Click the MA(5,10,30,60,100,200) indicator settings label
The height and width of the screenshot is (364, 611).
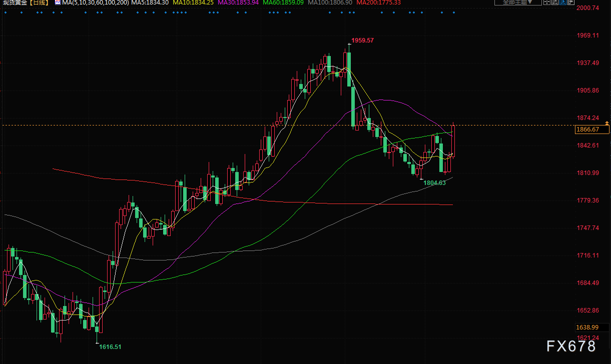point(96,3)
